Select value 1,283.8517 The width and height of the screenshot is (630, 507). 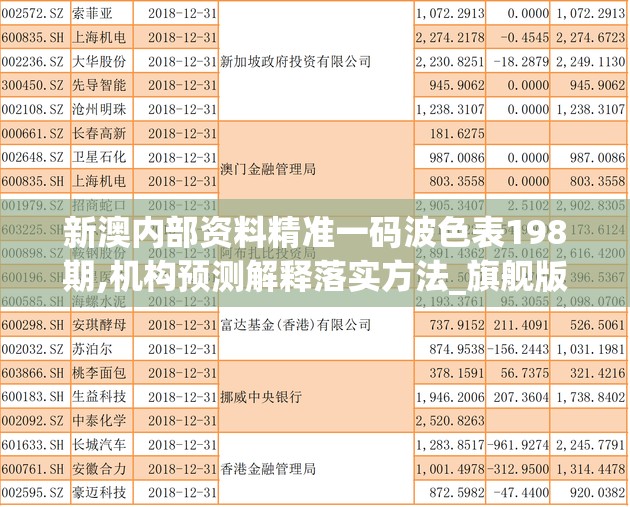(450, 445)
